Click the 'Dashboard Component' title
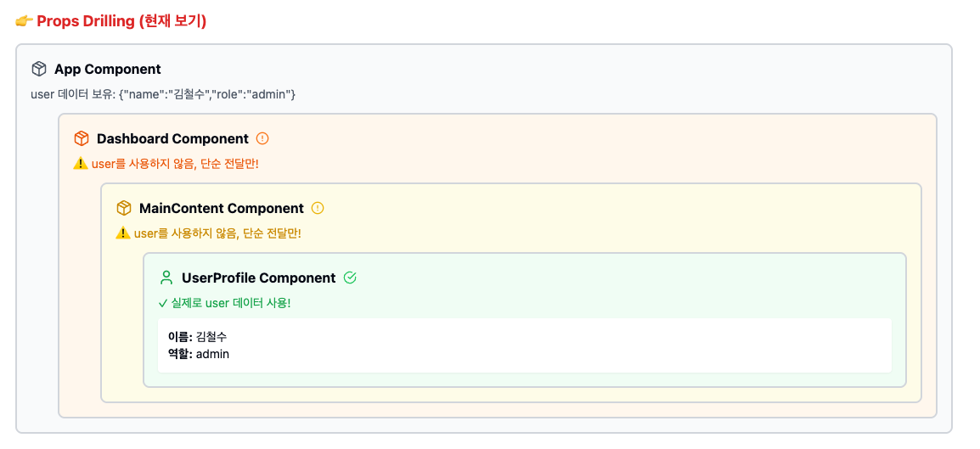The height and width of the screenshot is (449, 980). coord(172,138)
